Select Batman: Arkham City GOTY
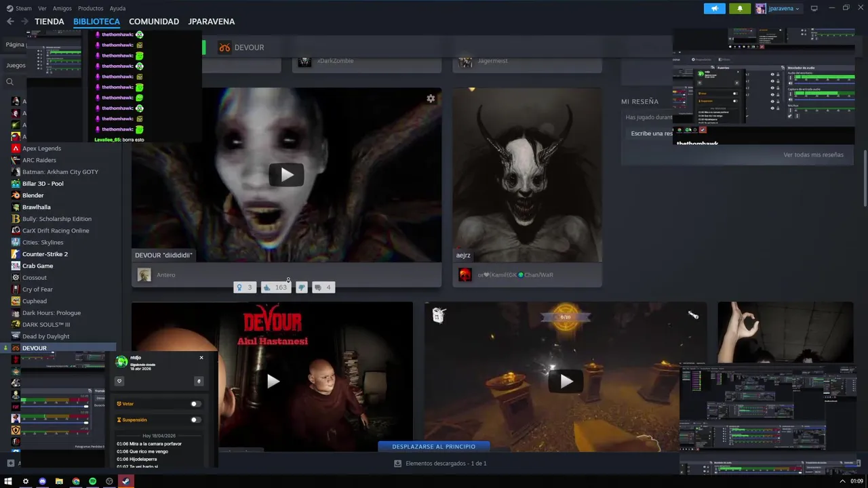 60,171
